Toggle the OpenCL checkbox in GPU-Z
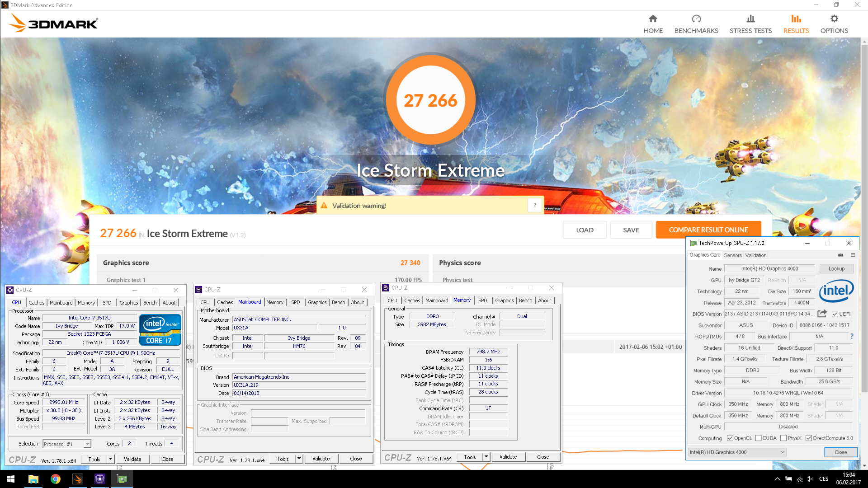This screenshot has width=868, height=488. point(730,438)
